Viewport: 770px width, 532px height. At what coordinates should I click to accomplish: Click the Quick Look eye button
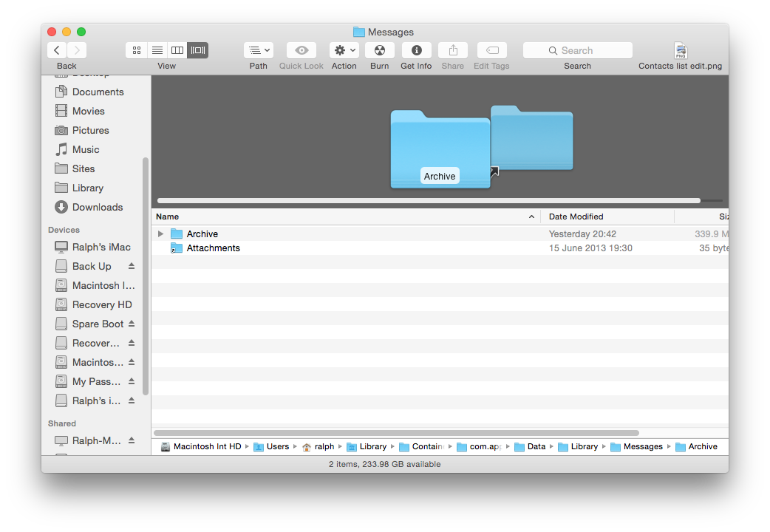[x=301, y=50]
